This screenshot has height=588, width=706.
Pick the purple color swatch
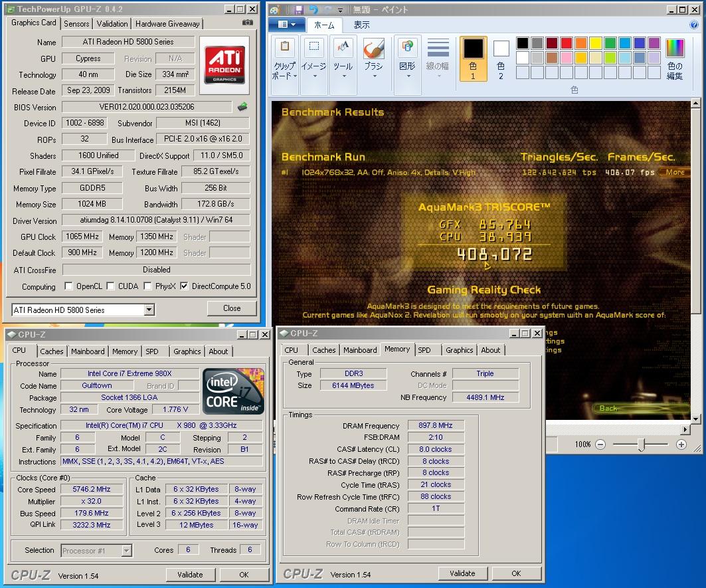[x=654, y=43]
